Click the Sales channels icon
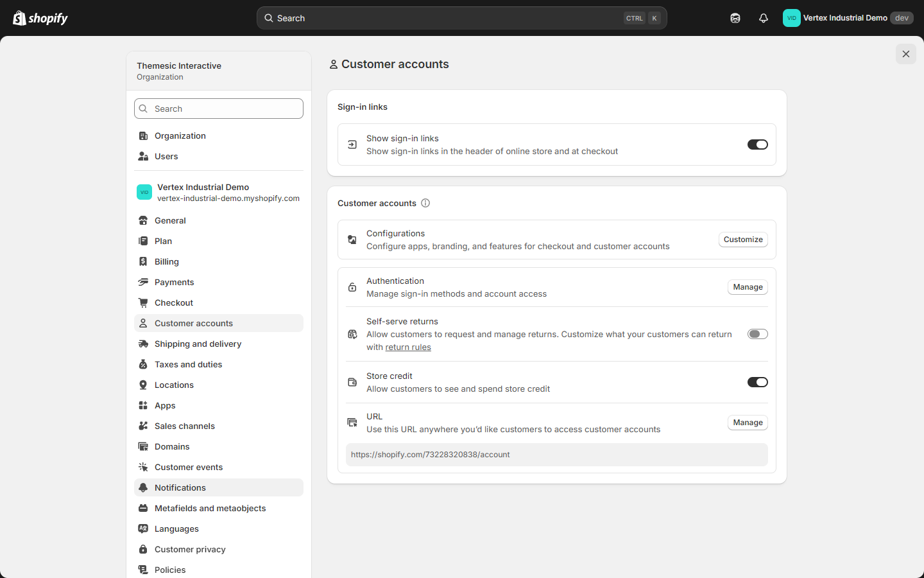This screenshot has height=578, width=924. pyautogui.click(x=143, y=426)
